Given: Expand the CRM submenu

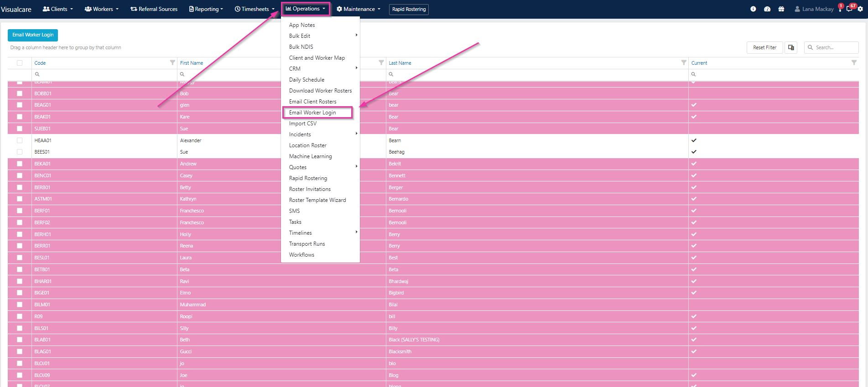Looking at the screenshot, I should click(x=320, y=69).
